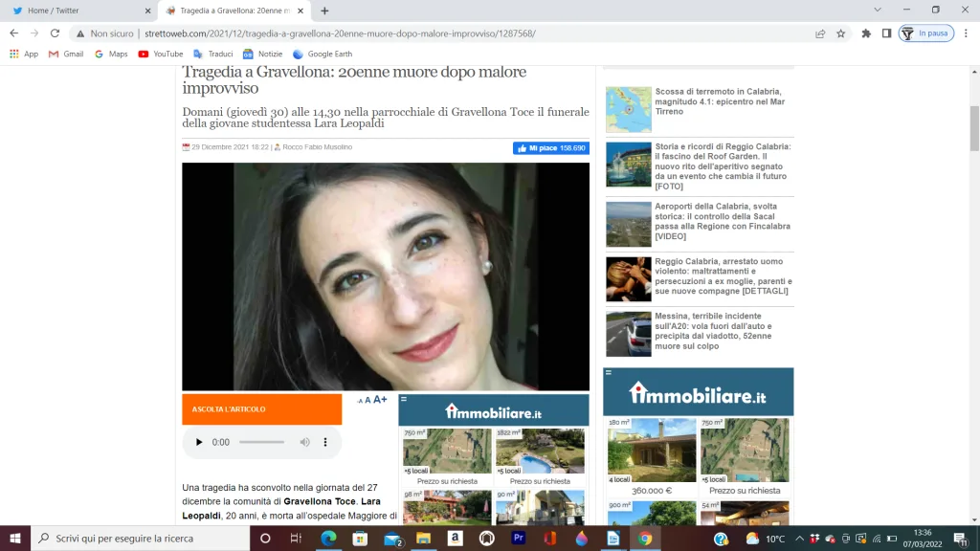Viewport: 980px width, 551px height.
Task: Open the Chrome three-dot menu
Action: click(966, 33)
